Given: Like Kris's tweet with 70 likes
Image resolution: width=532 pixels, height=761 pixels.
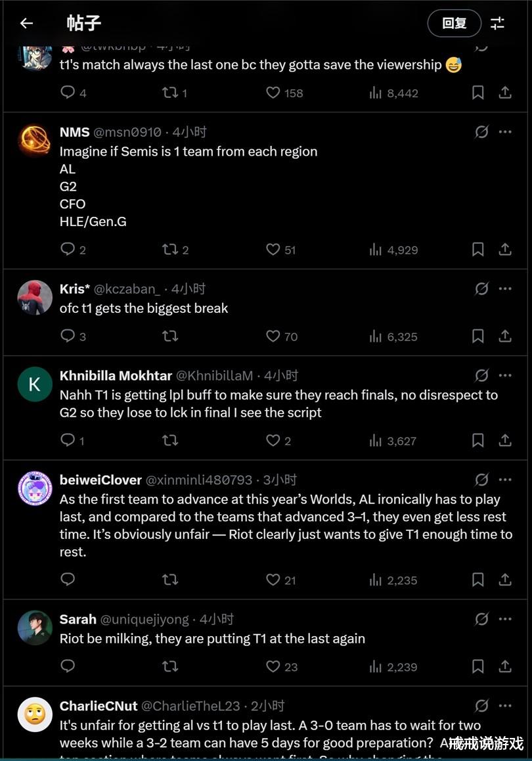Looking at the screenshot, I should point(273,336).
